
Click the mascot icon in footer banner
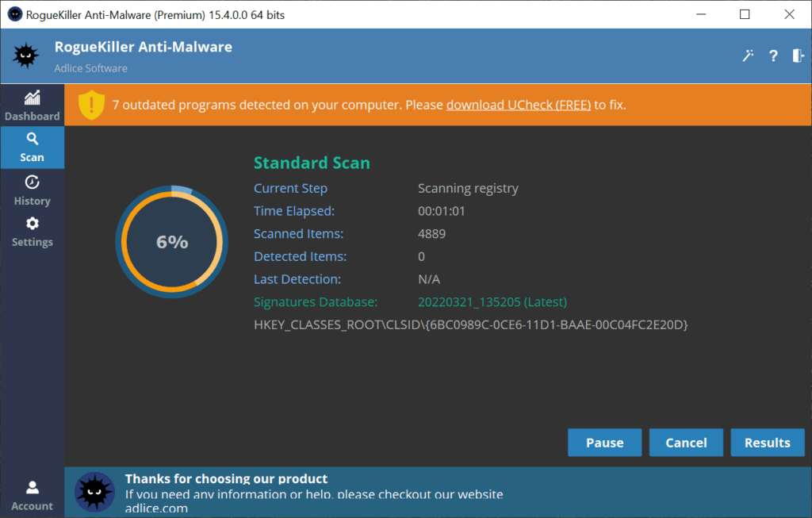tap(94, 492)
